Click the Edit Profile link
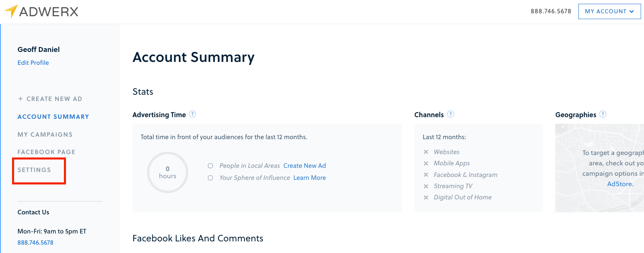The image size is (644, 253). [33, 63]
